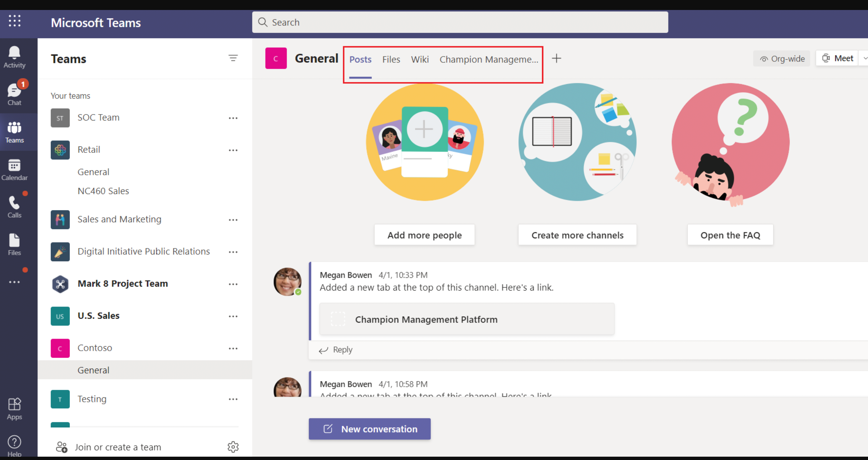Open the Mark 8 Project Team

(123, 284)
